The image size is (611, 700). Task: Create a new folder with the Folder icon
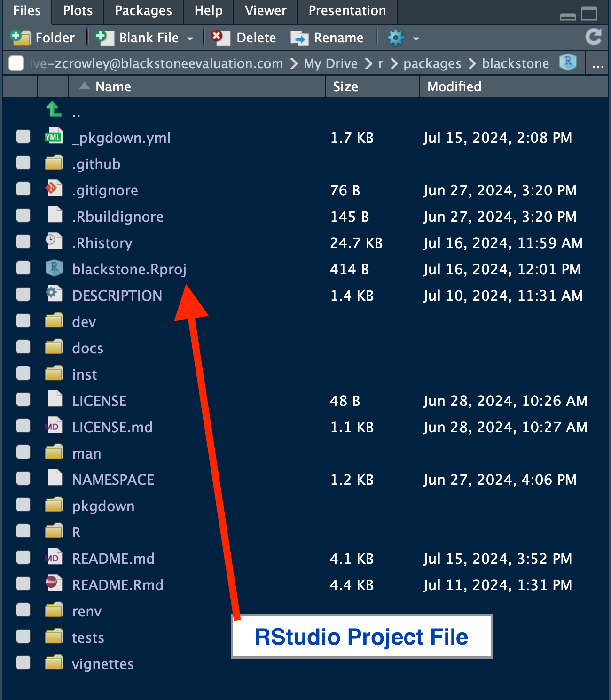21,38
